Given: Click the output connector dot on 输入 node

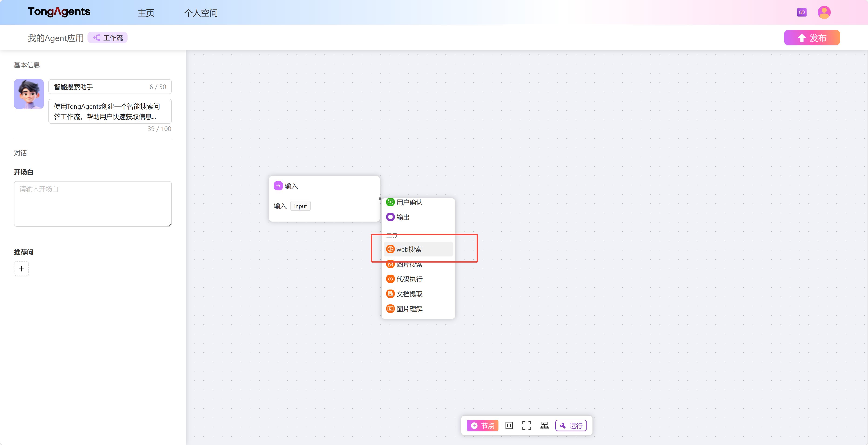Looking at the screenshot, I should coord(380,199).
